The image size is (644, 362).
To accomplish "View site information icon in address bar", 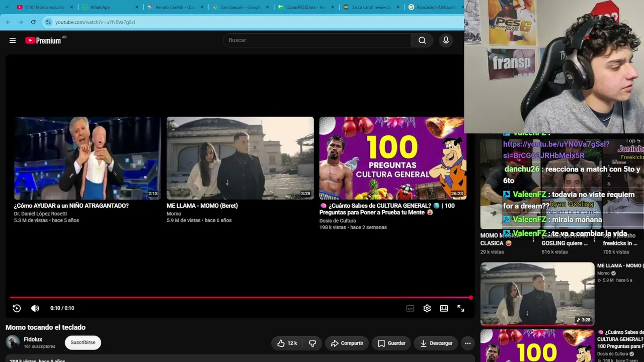I will pos(48,22).
